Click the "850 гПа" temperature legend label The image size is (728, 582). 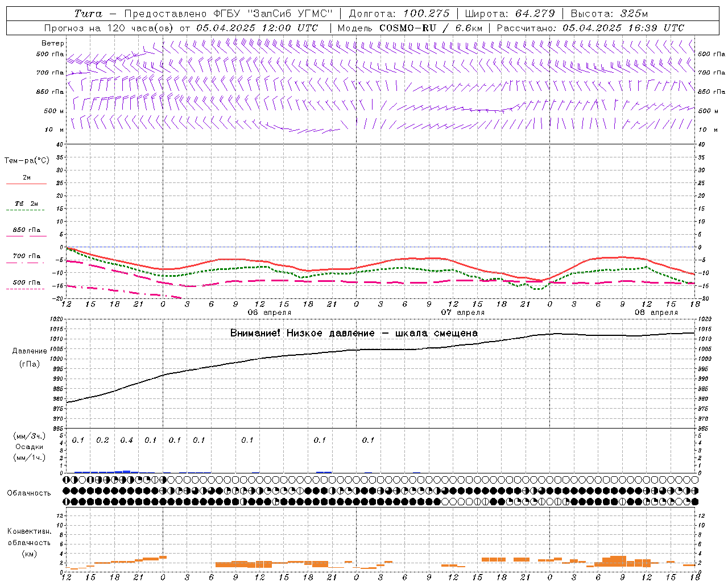click(27, 230)
